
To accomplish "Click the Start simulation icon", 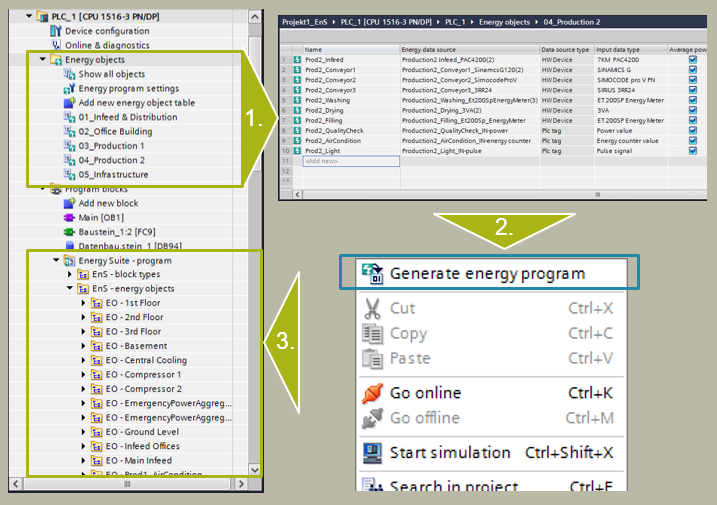I will pyautogui.click(x=373, y=452).
